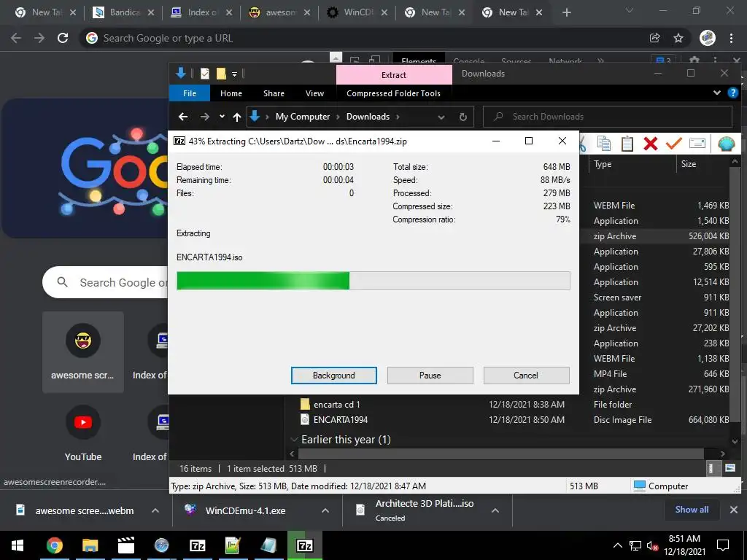Bookmark this tab with the star icon
This screenshot has height=560, width=747.
tap(678, 38)
